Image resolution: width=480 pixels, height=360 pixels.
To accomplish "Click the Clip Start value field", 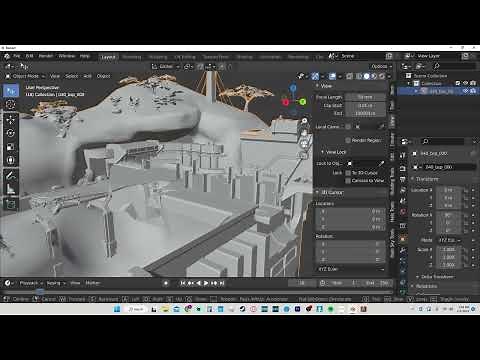I will click(365, 105).
